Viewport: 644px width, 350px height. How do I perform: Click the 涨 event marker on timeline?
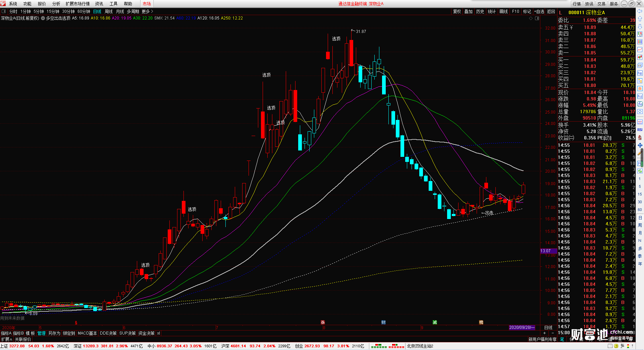pos(323,322)
